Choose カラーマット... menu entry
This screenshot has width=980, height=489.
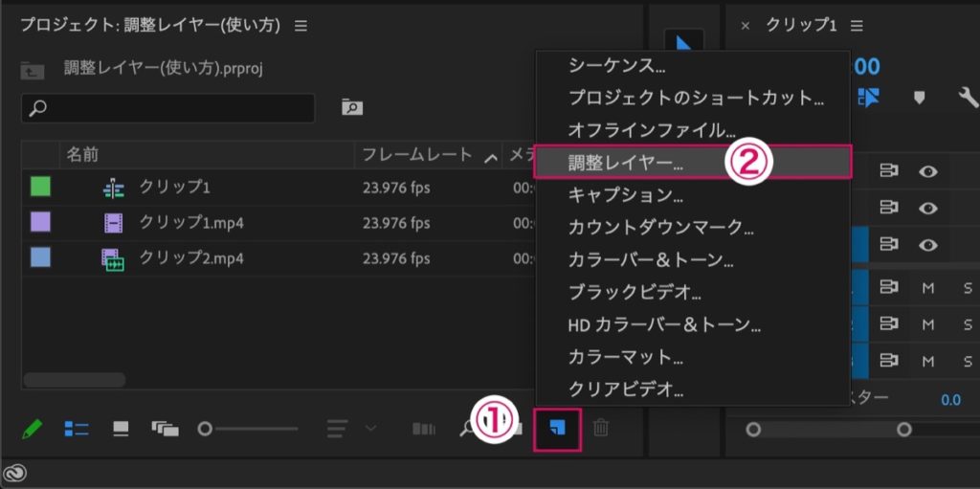tap(693, 357)
